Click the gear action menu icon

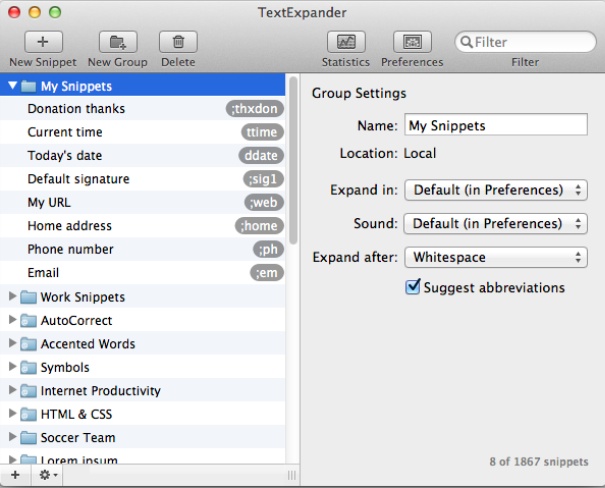[x=46, y=475]
